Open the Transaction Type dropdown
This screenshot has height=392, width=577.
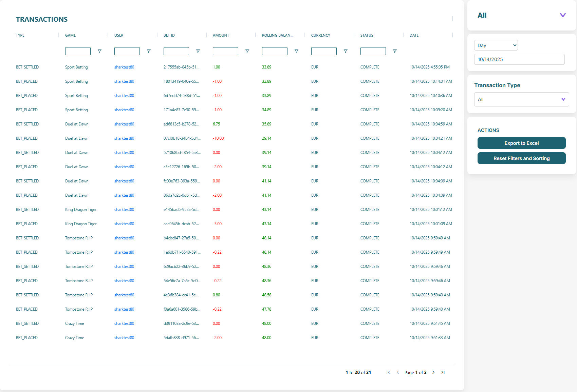click(521, 99)
